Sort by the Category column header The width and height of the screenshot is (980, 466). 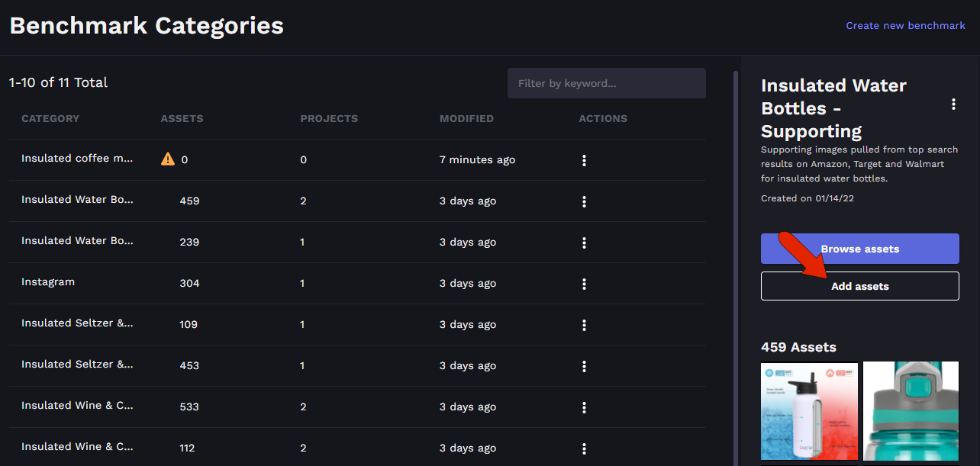(x=50, y=119)
